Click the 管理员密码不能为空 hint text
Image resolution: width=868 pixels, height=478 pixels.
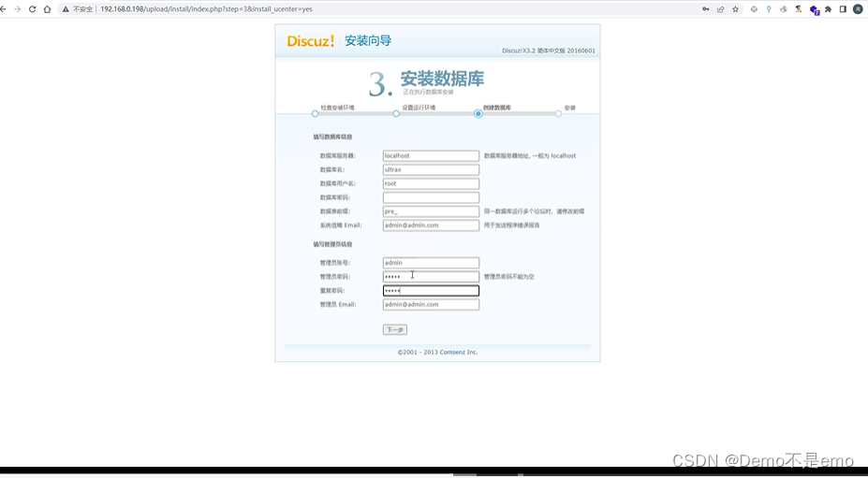point(508,277)
